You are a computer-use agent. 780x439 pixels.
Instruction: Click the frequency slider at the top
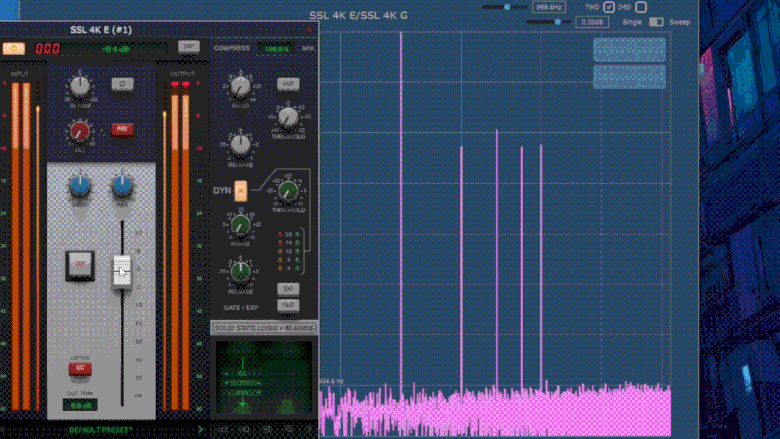[x=506, y=7]
